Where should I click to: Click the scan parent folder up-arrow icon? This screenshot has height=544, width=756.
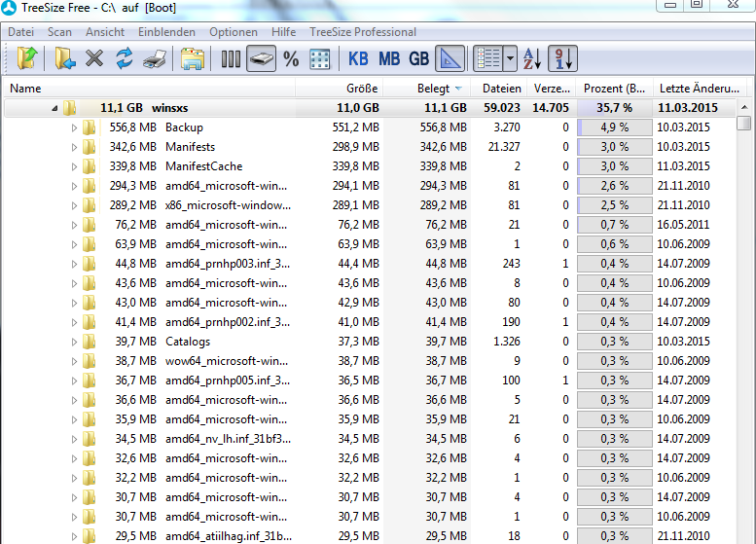[x=27, y=58]
